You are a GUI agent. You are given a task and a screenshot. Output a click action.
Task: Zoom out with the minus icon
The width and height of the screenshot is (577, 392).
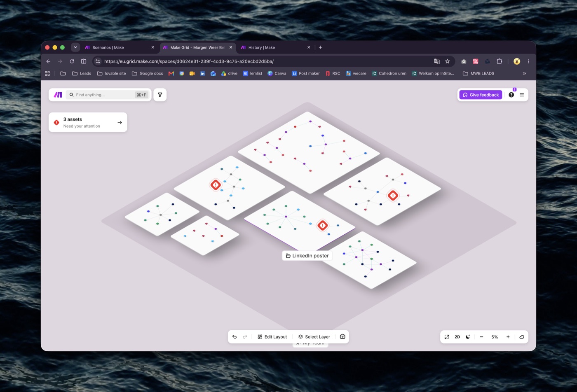481,337
